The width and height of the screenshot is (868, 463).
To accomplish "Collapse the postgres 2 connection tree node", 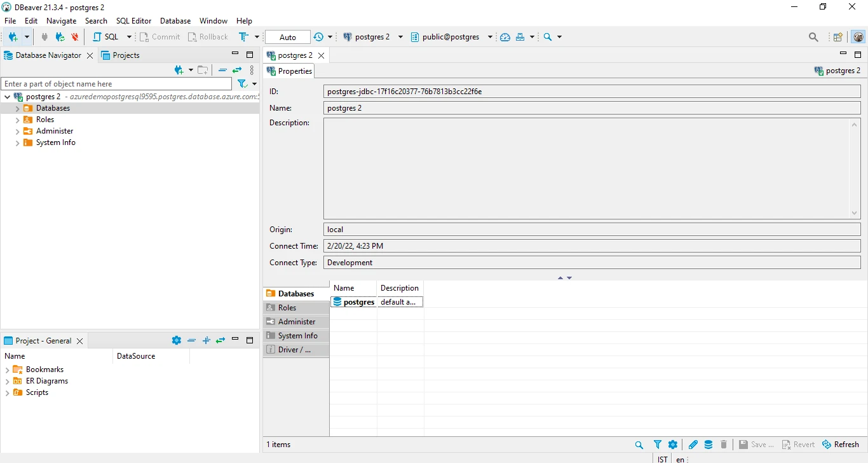I will point(8,97).
